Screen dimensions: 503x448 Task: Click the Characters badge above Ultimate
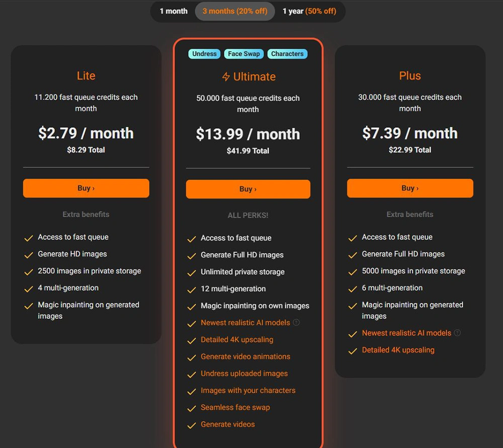click(287, 54)
